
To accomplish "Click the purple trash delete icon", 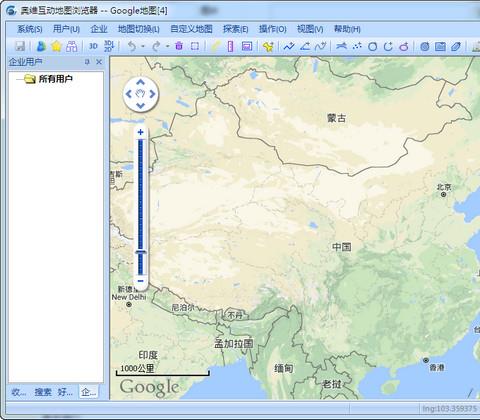I will coord(179,46).
